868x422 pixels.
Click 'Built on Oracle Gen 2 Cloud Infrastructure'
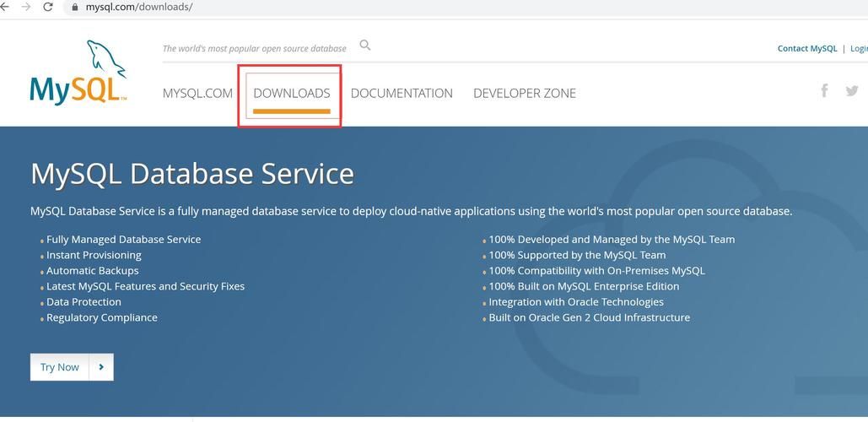click(590, 317)
